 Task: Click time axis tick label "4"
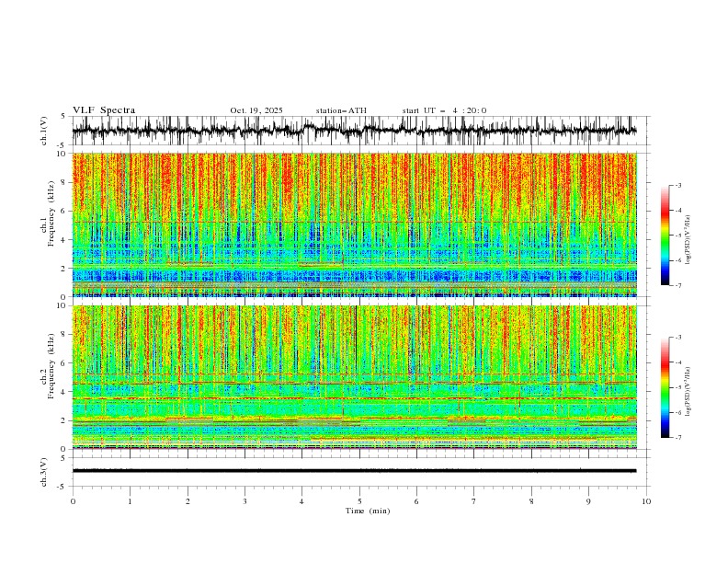point(301,501)
